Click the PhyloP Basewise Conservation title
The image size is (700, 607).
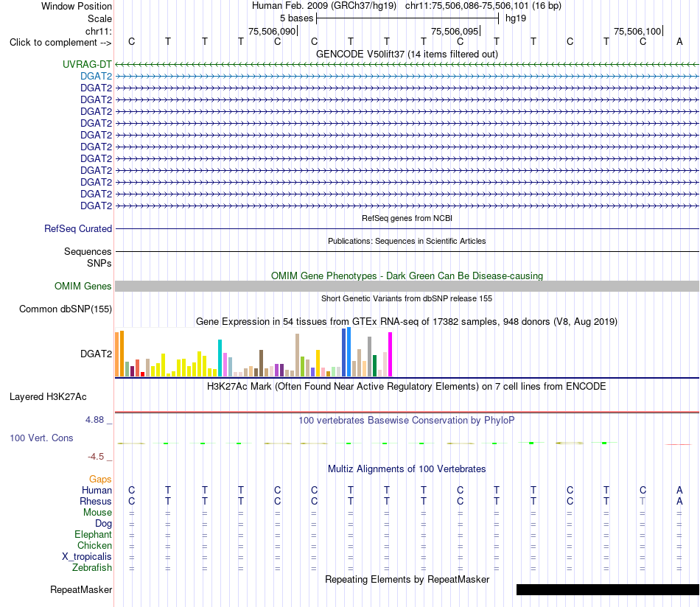pos(407,420)
